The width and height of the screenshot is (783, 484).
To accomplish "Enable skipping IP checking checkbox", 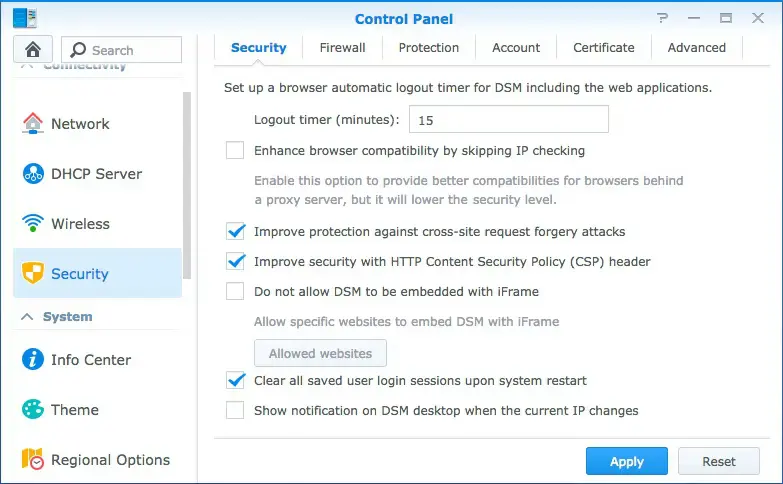I will pos(235,151).
